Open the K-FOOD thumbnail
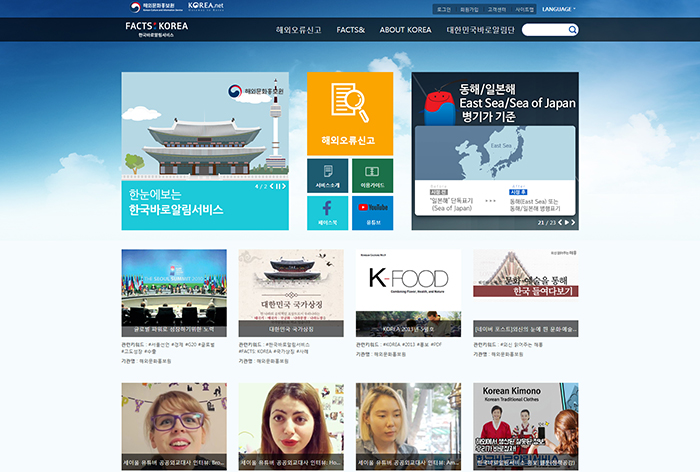This screenshot has width=700, height=472. (408, 293)
